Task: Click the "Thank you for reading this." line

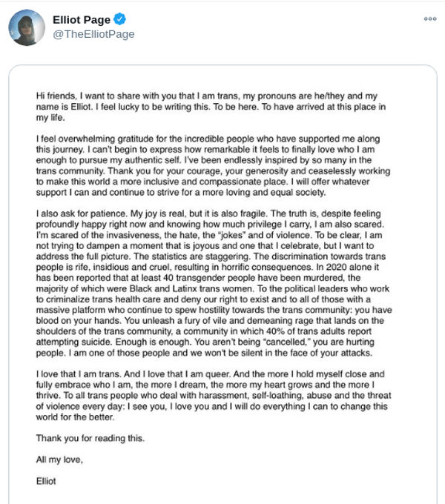Action: click(90, 438)
